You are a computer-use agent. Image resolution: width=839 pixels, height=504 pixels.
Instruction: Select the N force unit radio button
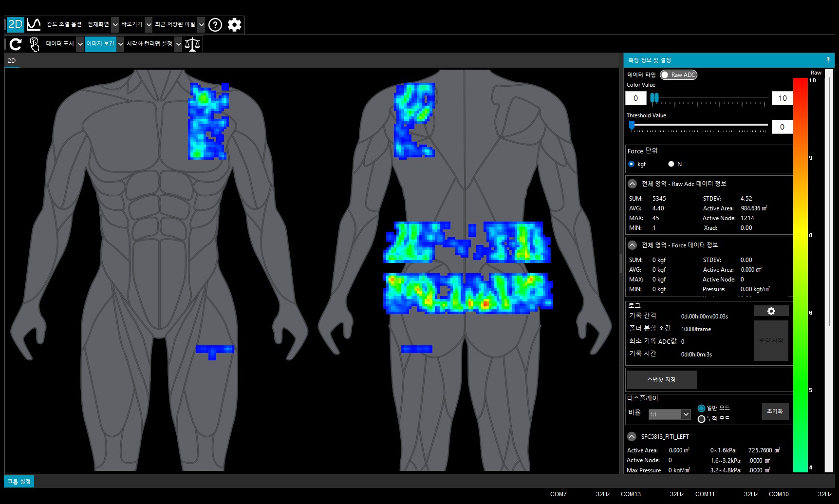pos(671,164)
